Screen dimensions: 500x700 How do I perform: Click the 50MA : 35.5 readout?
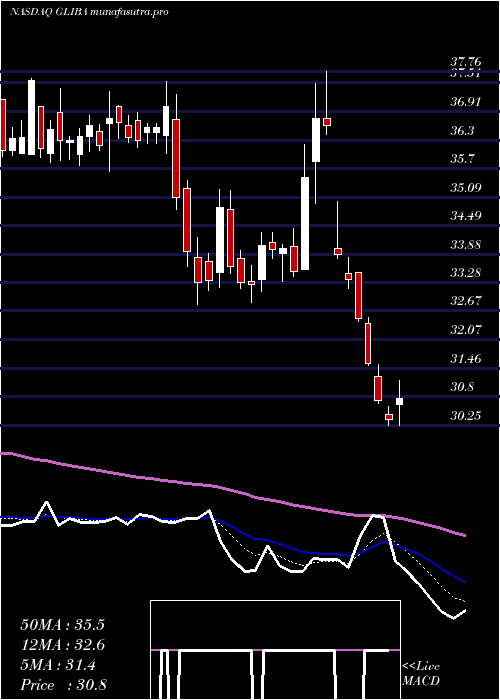[x=62, y=625]
